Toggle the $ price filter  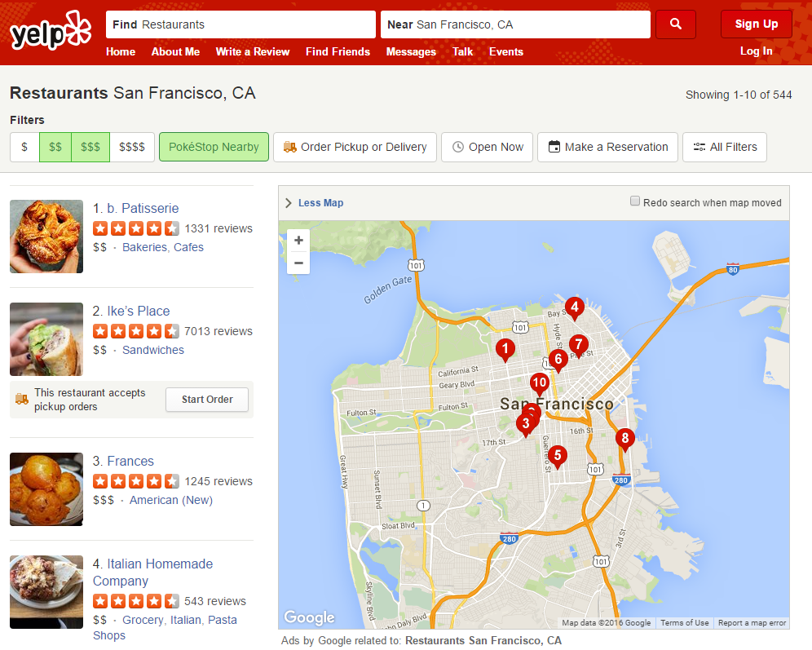coord(24,147)
